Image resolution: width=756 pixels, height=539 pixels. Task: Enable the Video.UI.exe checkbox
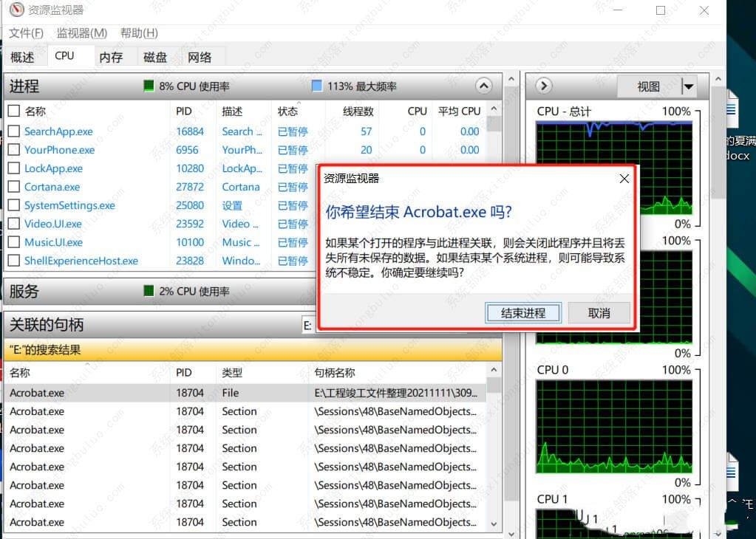14,224
